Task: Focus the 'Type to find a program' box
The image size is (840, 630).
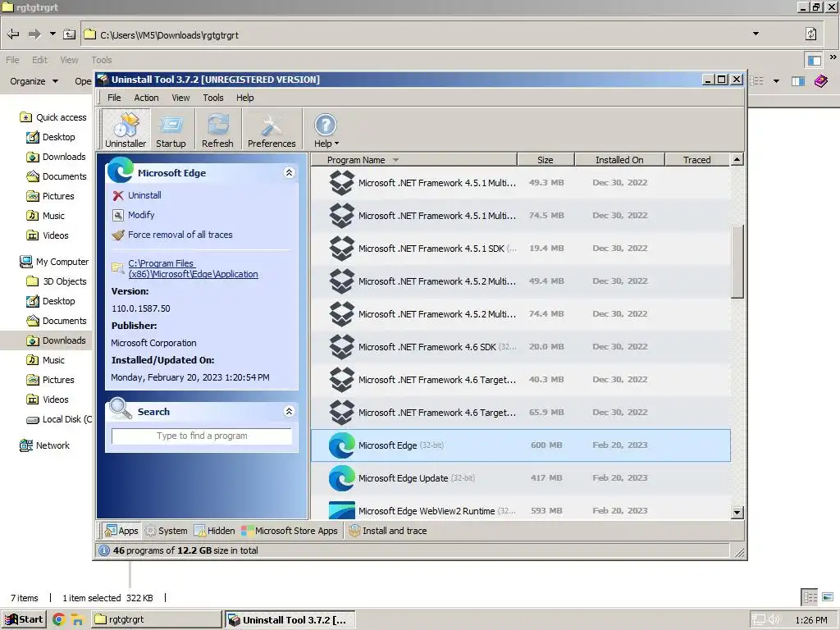Action: click(x=202, y=436)
